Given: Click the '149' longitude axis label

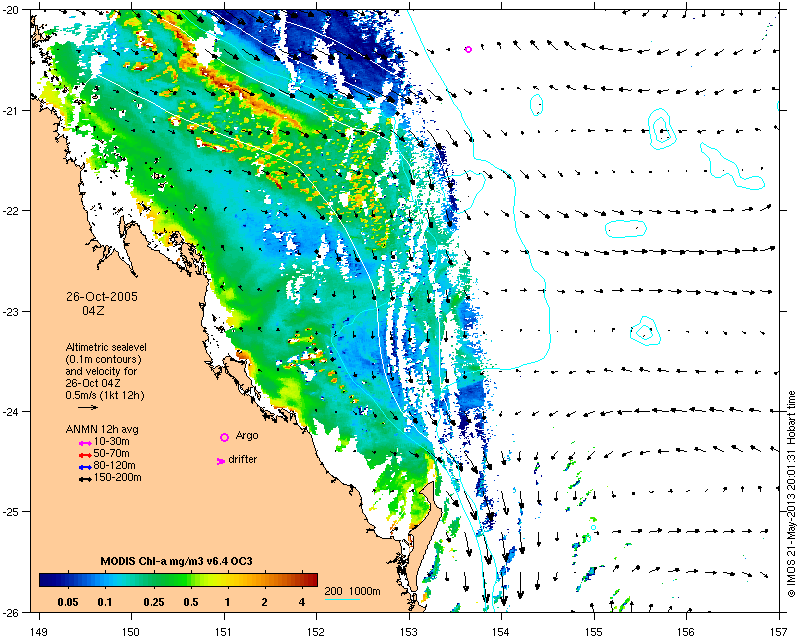Looking at the screenshot, I should point(39,632).
